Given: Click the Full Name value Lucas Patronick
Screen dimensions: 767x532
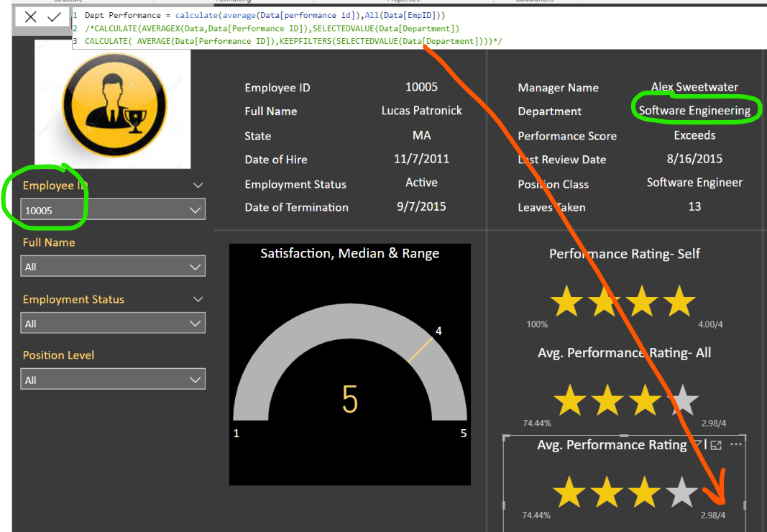Looking at the screenshot, I should coord(421,111).
